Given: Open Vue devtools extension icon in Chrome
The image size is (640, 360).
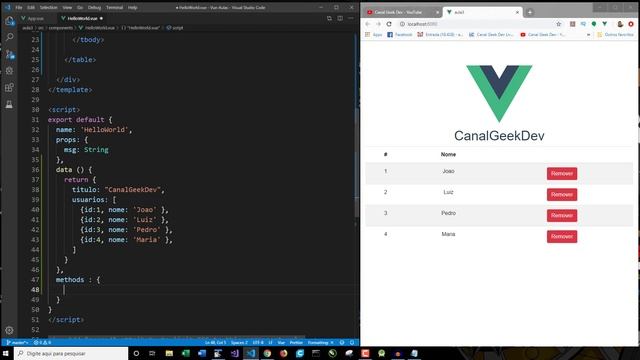Looking at the screenshot, I should click(x=604, y=24).
